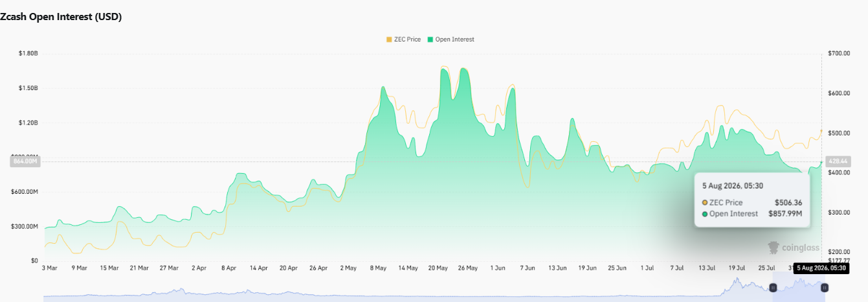Click the 25 Jul date label
Image resolution: width=868 pixels, height=302 pixels.
[x=766, y=268]
